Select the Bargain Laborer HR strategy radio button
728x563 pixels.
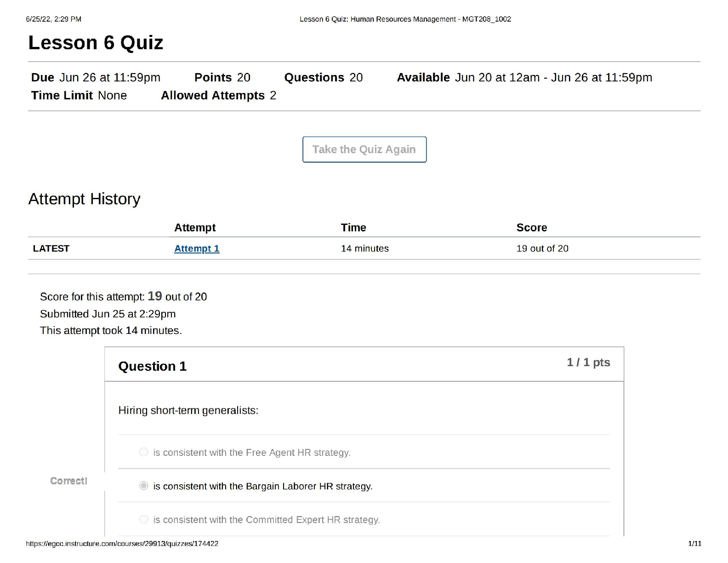144,486
